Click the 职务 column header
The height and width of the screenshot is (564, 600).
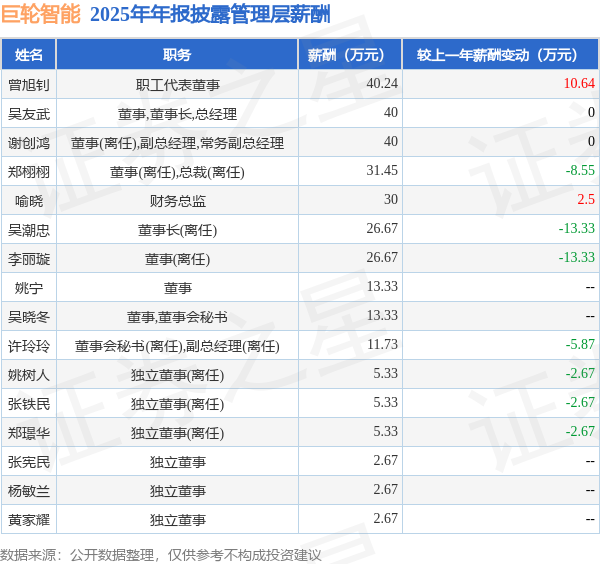pos(177,55)
